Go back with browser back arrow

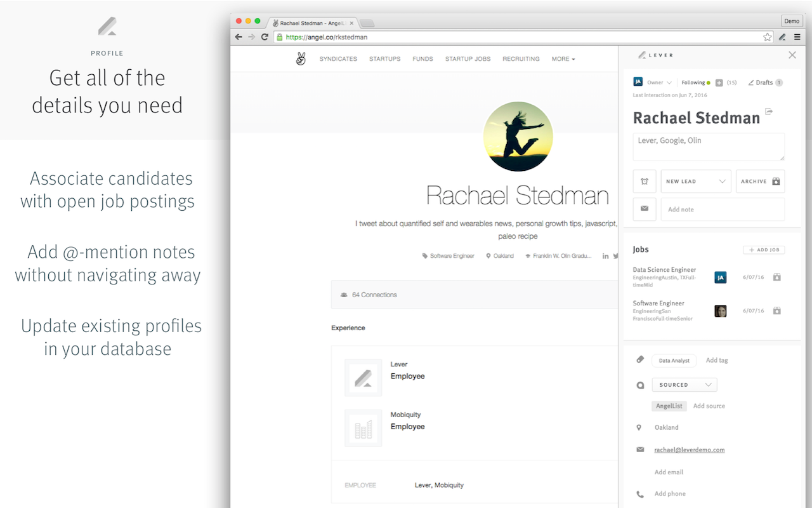239,37
